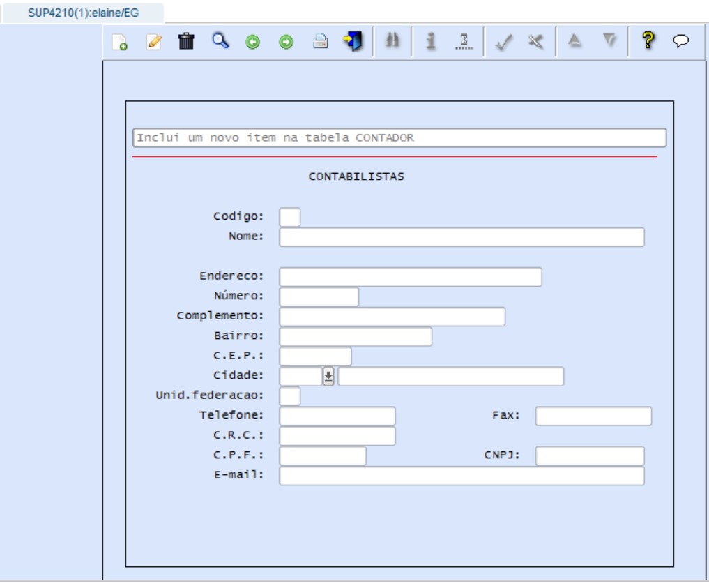Image resolution: width=709 pixels, height=588 pixels.
Task: Click the cancel X icon
Action: pos(536,42)
